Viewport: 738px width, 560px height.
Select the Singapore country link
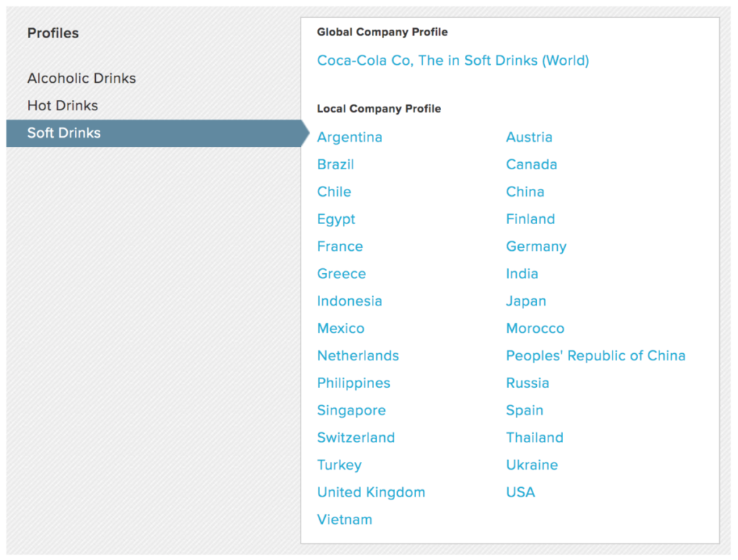[x=351, y=411]
